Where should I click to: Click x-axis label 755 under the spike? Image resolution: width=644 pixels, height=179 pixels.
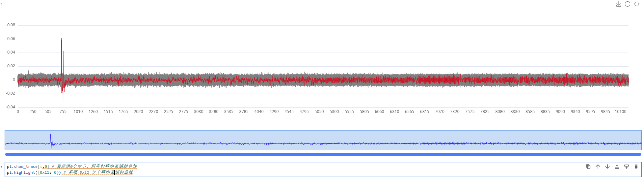point(63,112)
